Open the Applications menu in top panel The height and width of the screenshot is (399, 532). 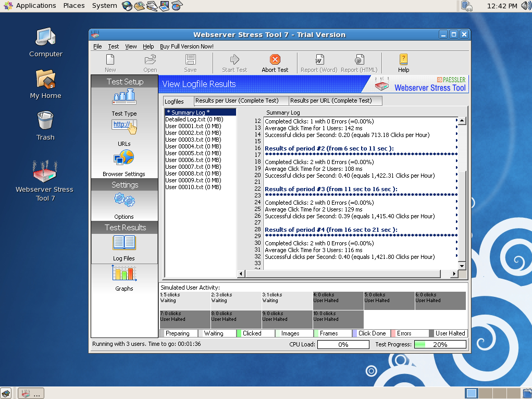[35, 6]
